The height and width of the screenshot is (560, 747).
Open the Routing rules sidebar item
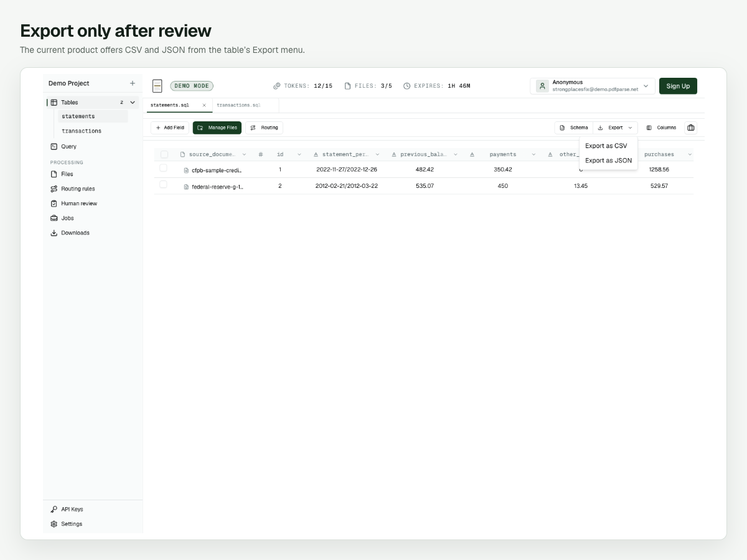pos(73,189)
